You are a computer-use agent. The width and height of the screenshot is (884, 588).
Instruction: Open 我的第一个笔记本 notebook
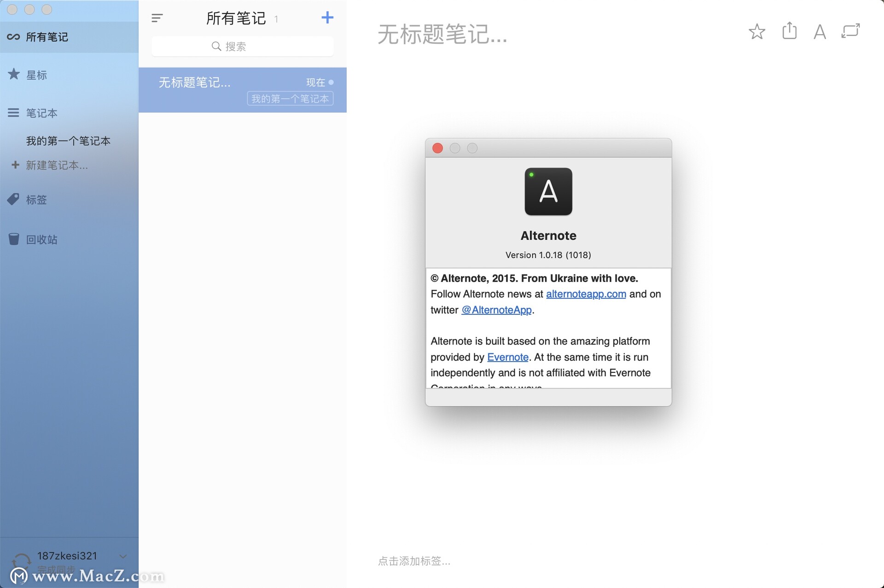[x=68, y=141]
